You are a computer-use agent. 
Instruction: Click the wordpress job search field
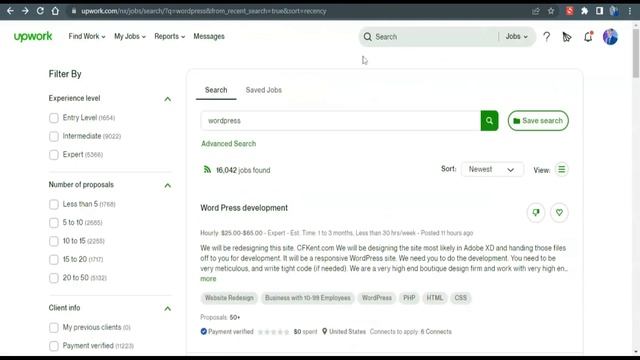click(x=340, y=121)
